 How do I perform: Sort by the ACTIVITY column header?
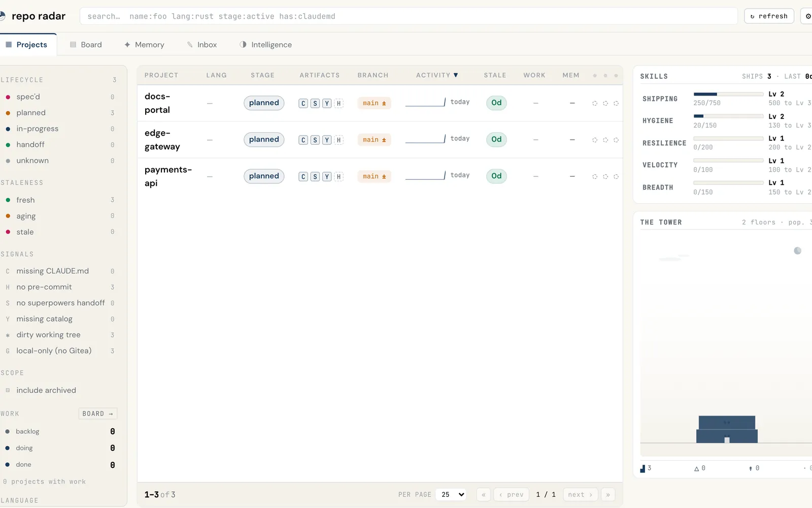click(437, 75)
